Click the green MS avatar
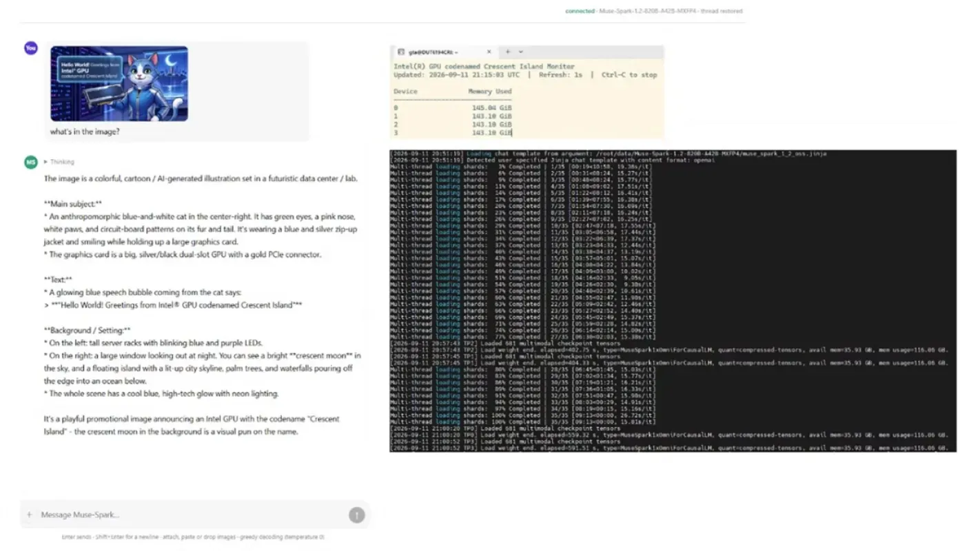The height and width of the screenshot is (551, 980). [30, 162]
